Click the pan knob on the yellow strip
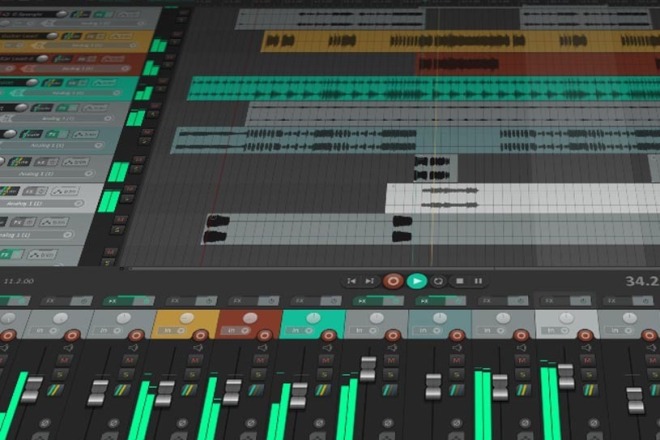Viewport: 660px width, 440px height. click(x=186, y=318)
